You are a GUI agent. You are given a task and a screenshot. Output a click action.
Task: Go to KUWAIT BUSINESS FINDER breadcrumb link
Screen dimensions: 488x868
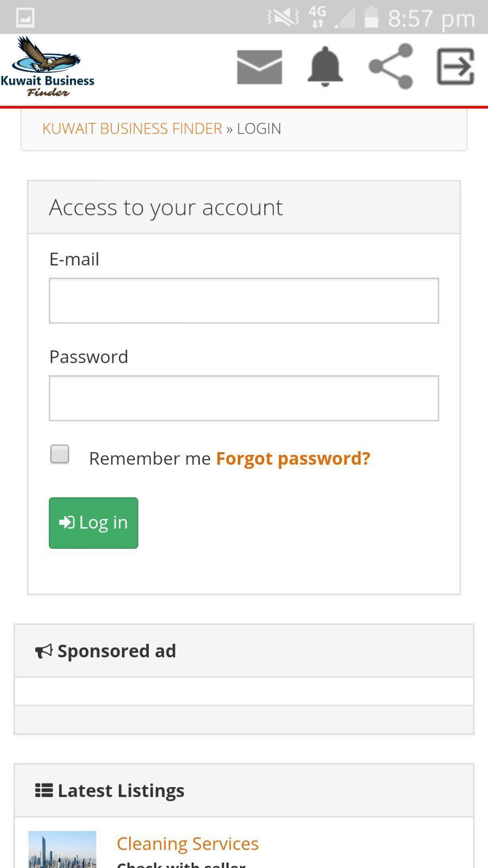coord(132,129)
